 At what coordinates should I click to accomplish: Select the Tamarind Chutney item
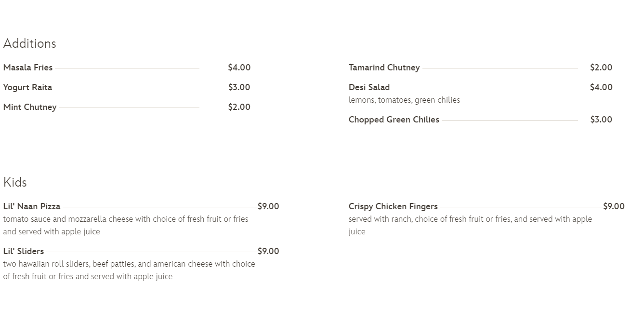pyautogui.click(x=384, y=68)
